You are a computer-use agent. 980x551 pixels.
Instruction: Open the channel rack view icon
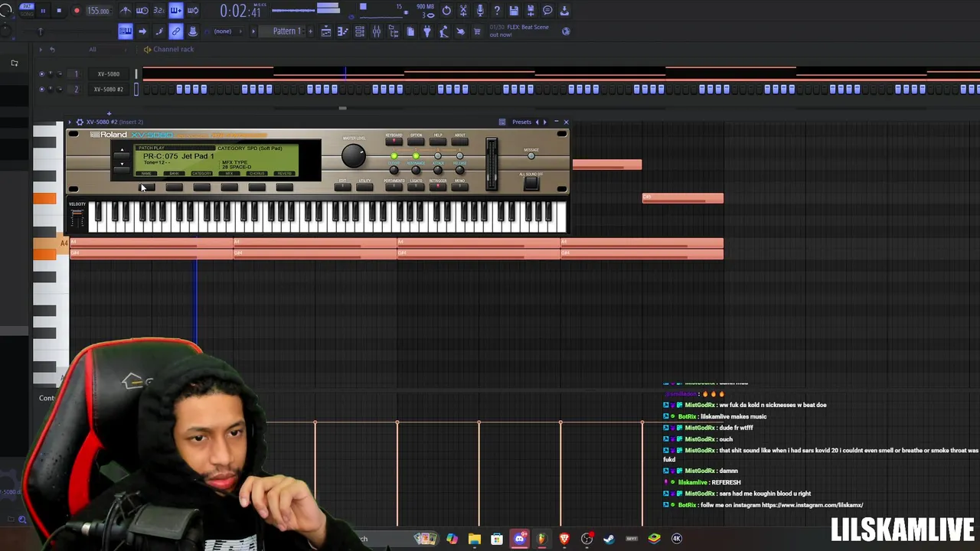(x=360, y=31)
